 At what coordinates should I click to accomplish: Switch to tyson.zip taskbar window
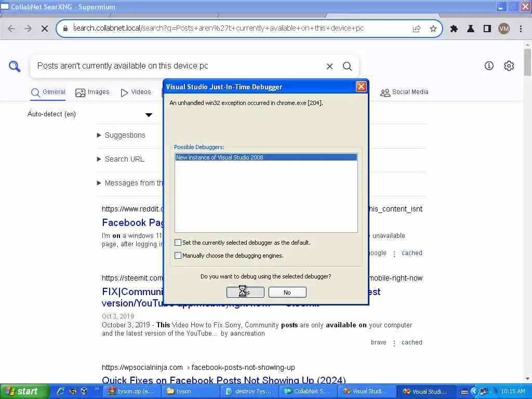click(131, 391)
